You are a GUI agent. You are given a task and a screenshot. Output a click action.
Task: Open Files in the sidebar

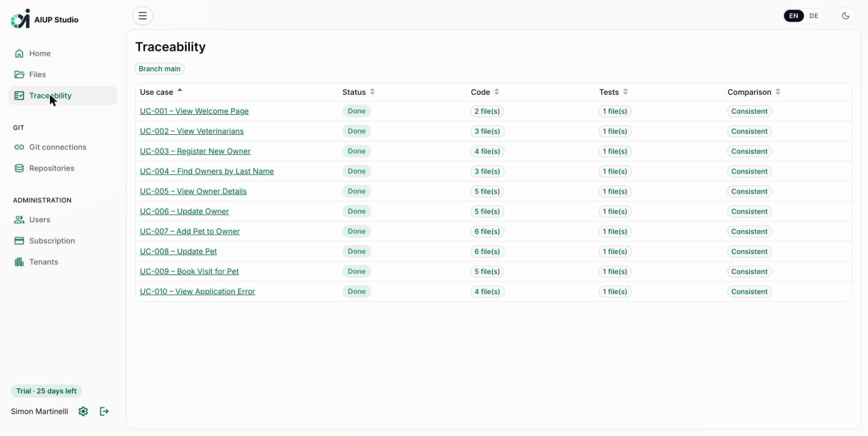pos(63,74)
